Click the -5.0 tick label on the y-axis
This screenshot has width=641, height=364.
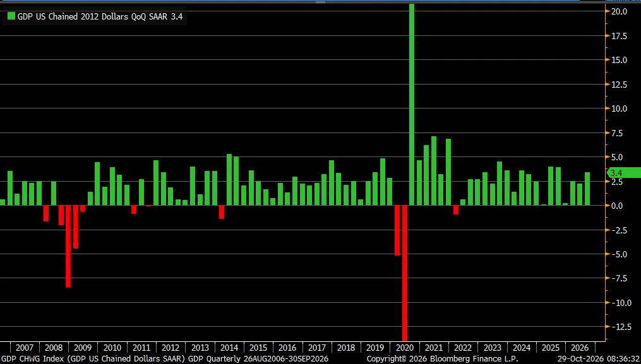619,254
